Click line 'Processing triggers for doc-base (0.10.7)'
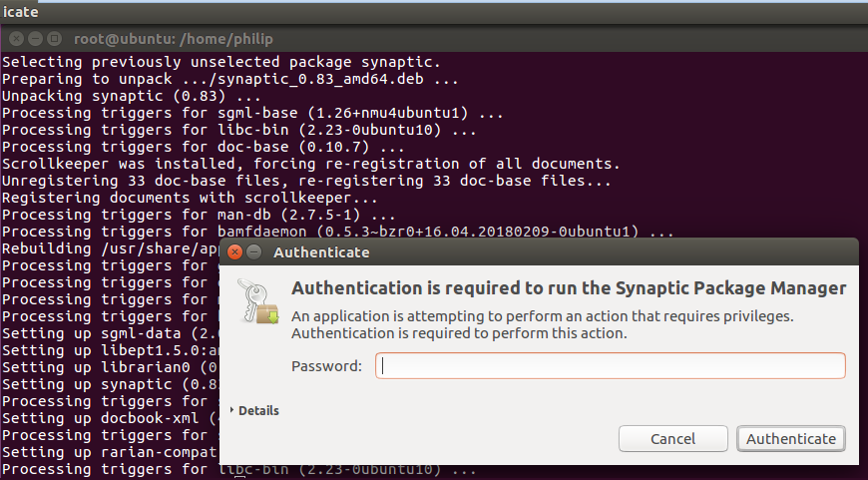868x480 pixels. click(x=204, y=147)
